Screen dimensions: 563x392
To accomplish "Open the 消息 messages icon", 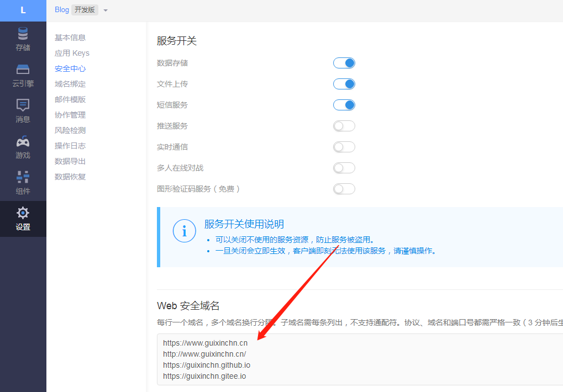I will 23,105.
